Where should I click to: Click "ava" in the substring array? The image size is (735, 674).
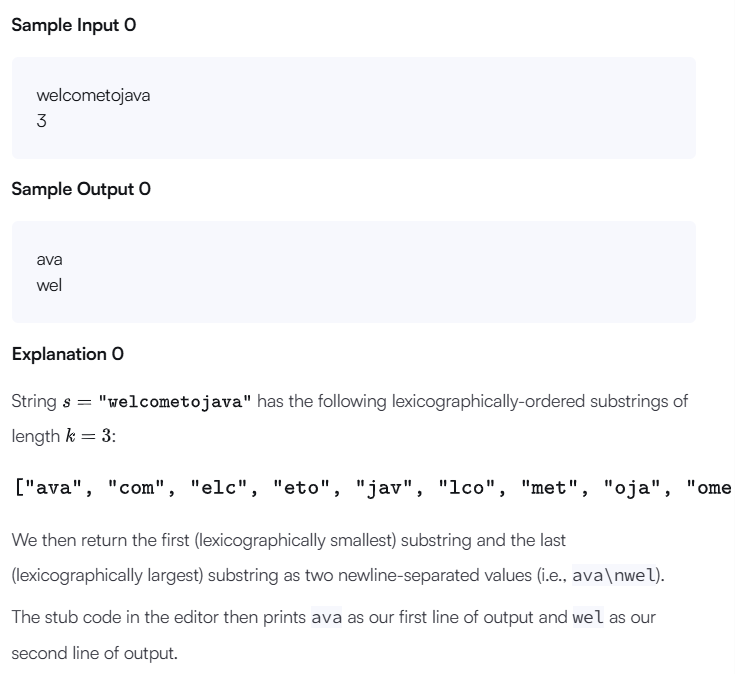[x=54, y=488]
